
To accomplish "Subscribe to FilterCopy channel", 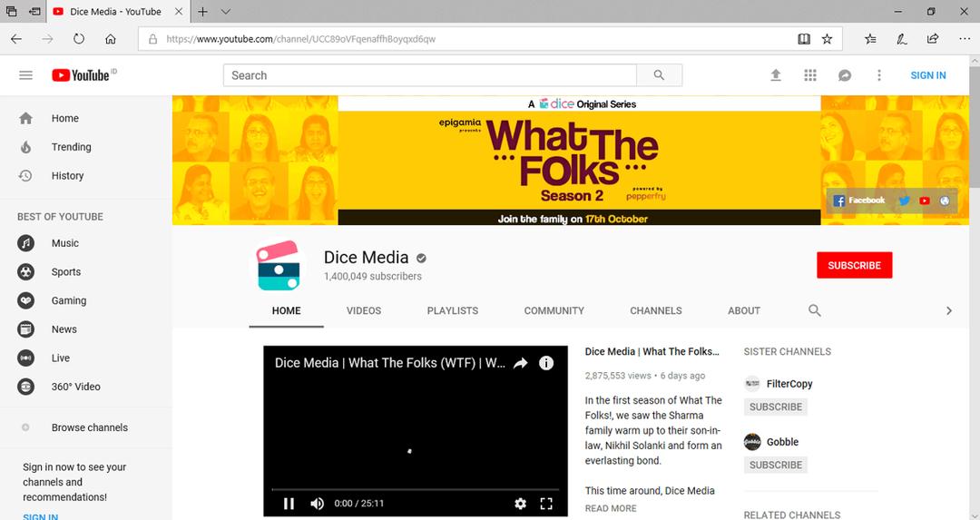I will [776, 407].
